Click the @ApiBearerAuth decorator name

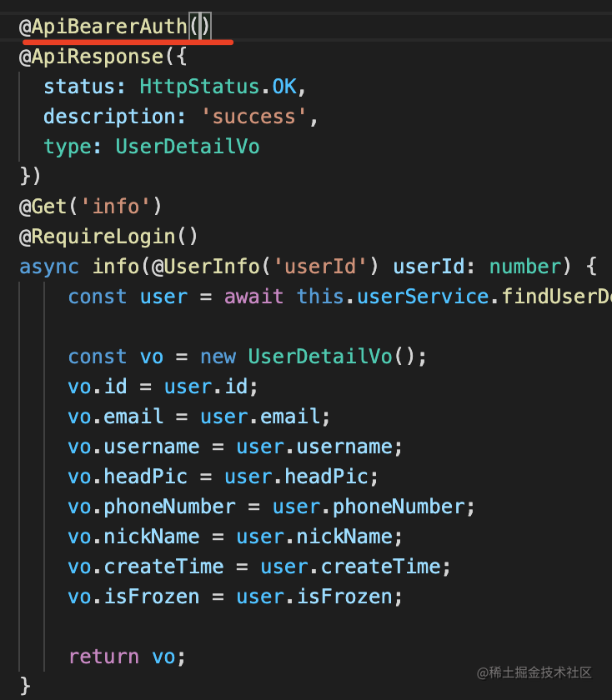point(103,27)
